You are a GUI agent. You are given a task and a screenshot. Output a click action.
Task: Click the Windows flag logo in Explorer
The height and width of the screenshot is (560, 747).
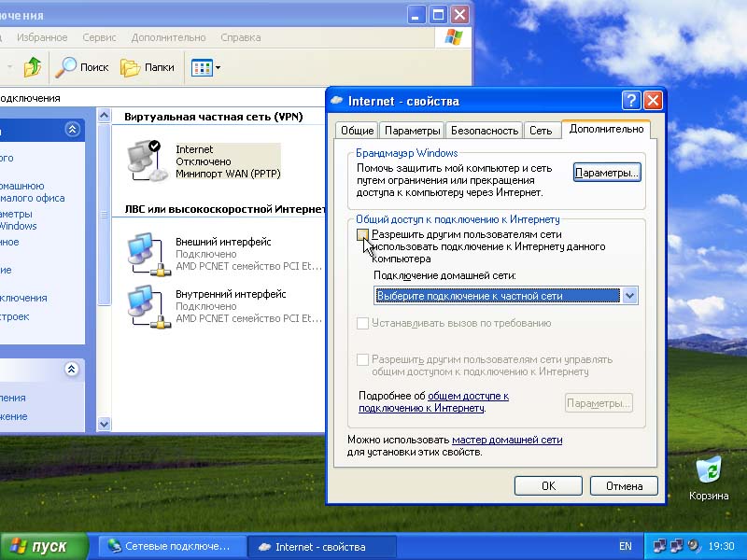[453, 37]
